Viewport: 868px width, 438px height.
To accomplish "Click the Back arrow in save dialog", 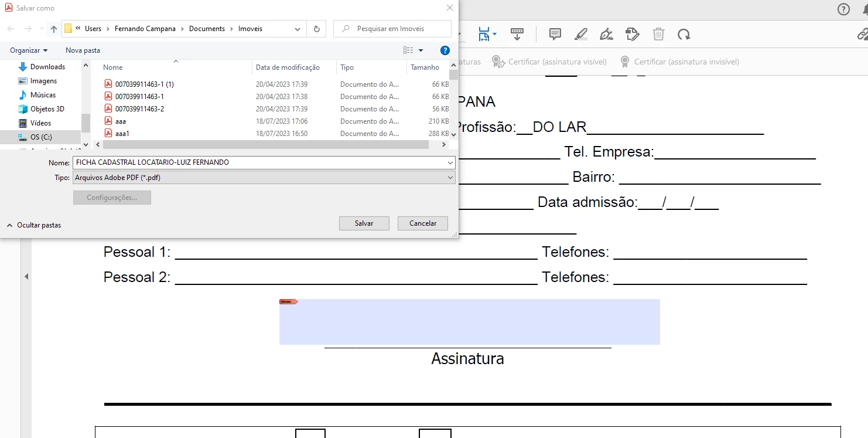I will point(12,29).
